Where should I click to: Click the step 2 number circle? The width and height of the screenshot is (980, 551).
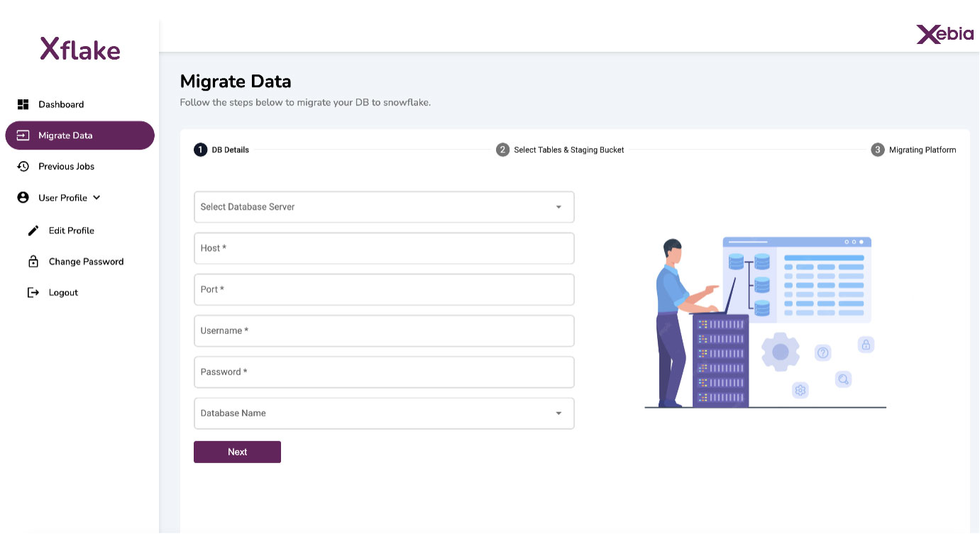click(x=502, y=150)
